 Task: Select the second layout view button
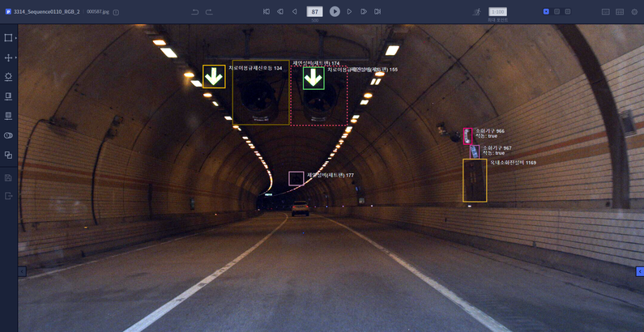557,11
